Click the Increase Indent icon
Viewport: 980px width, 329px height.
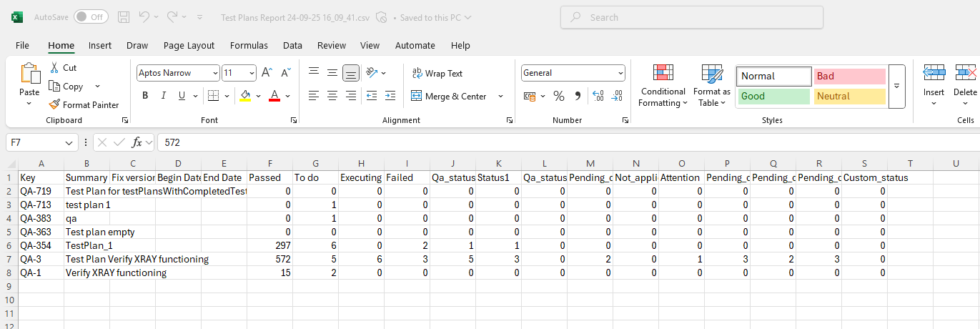click(x=390, y=96)
